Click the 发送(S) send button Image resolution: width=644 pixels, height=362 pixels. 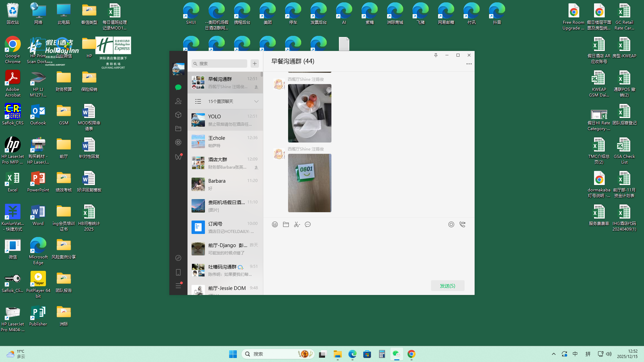point(447,286)
